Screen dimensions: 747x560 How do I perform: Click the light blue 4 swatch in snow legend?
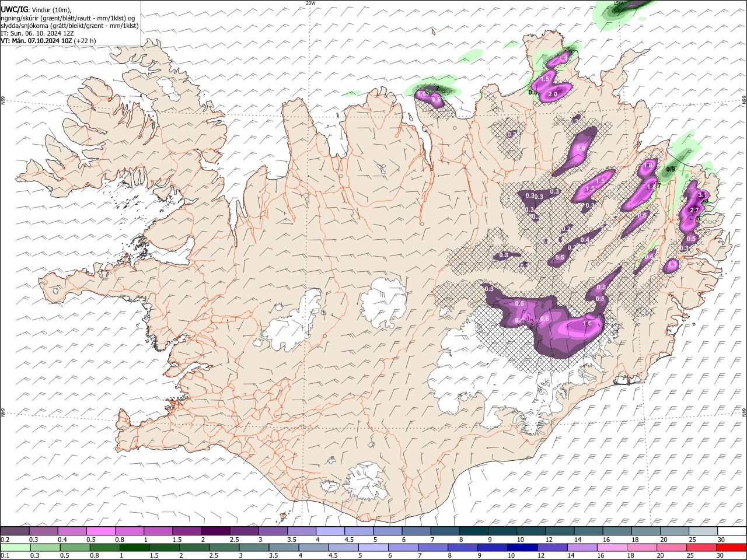click(330, 531)
